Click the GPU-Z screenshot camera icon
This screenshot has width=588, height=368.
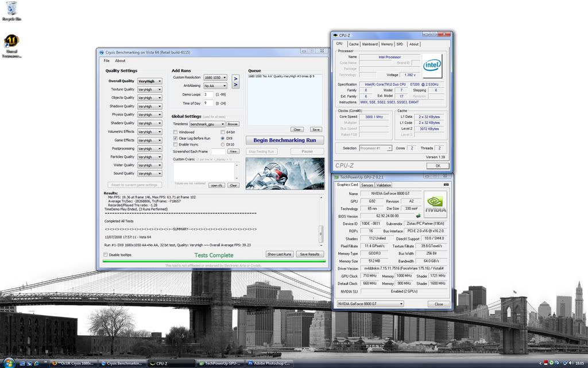coord(446,185)
